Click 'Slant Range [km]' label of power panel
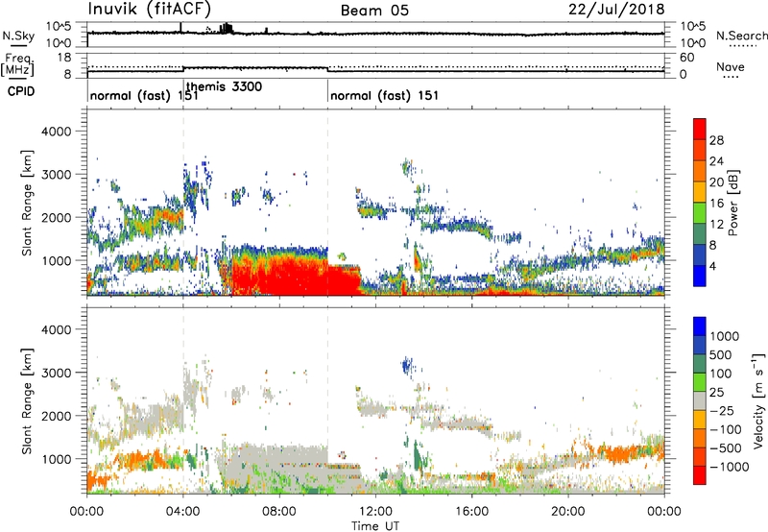Viewport: 768px width, 532px height. pos(27,203)
